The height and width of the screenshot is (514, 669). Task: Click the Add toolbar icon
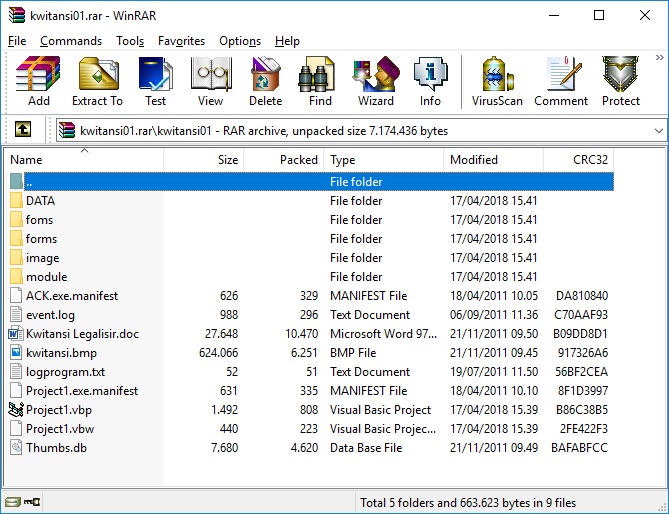click(38, 81)
